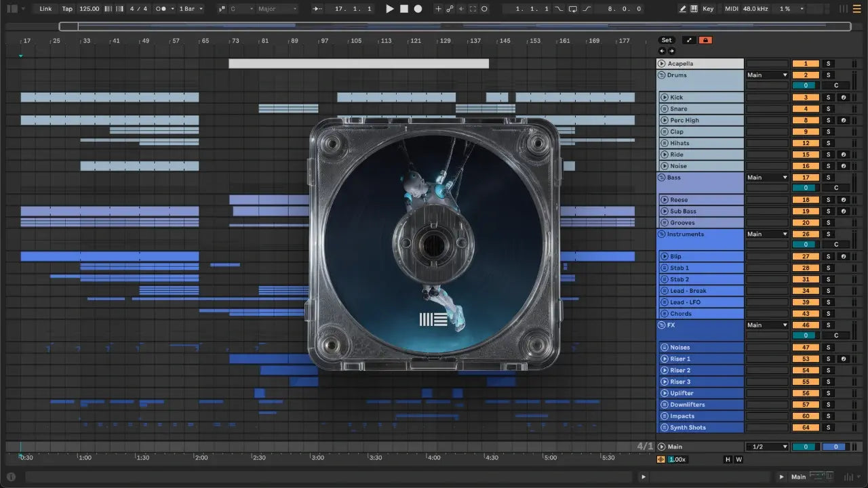Image resolution: width=868 pixels, height=488 pixels.
Task: Collapse the Instruments group track
Action: pos(662,235)
